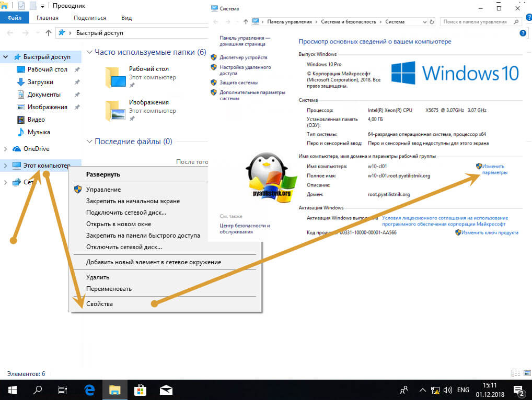This screenshot has width=532, height=400.
Task: Open Настройка удаленного доступа link
Action: (x=245, y=70)
